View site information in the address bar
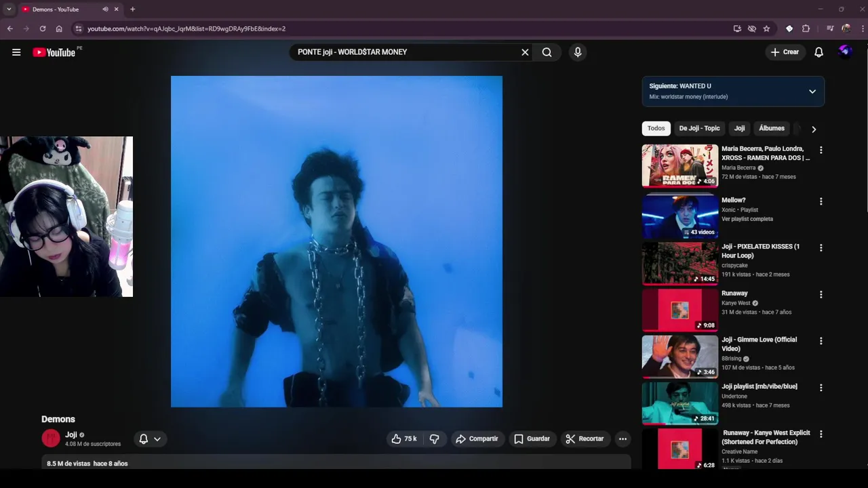Screen dimensions: 868x488 tap(78, 28)
